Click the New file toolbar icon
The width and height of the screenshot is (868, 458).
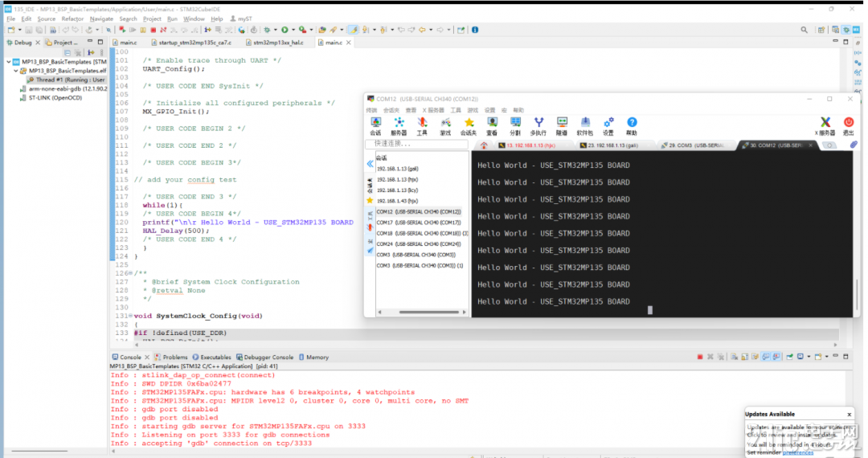point(11,30)
